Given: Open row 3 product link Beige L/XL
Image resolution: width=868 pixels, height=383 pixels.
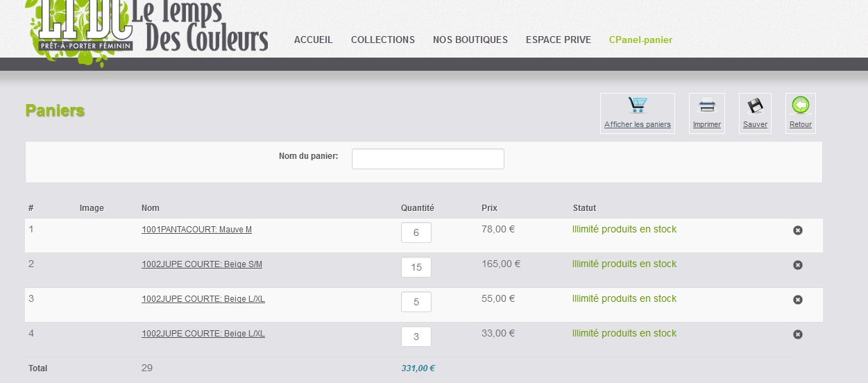Looking at the screenshot, I should pyautogui.click(x=203, y=299).
